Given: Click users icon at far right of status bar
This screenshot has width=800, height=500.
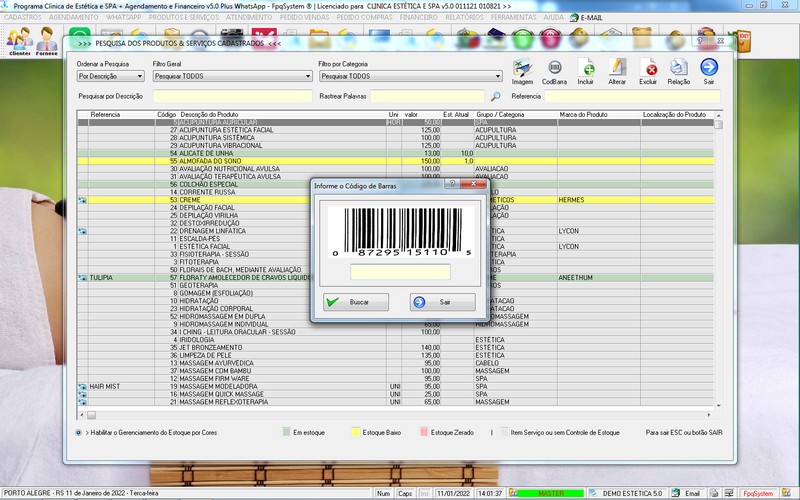Looking at the screenshot, I should pyautogui.click(x=786, y=493).
